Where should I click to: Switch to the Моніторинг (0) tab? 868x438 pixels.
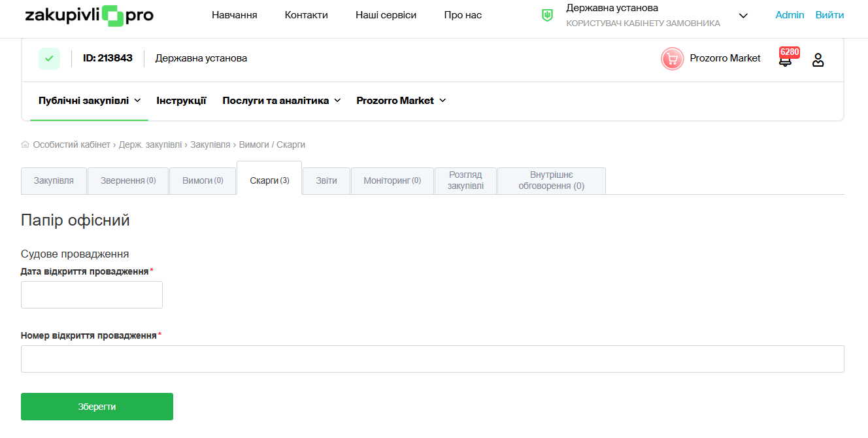(x=392, y=180)
